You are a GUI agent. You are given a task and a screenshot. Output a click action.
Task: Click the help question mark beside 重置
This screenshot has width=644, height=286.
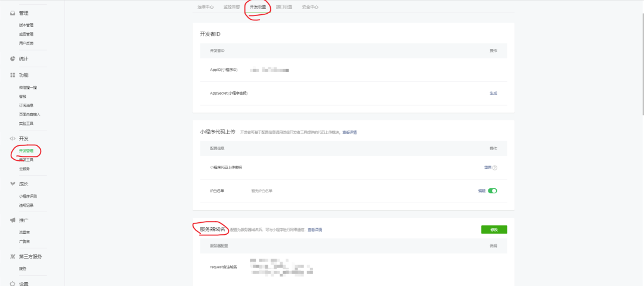495,167
